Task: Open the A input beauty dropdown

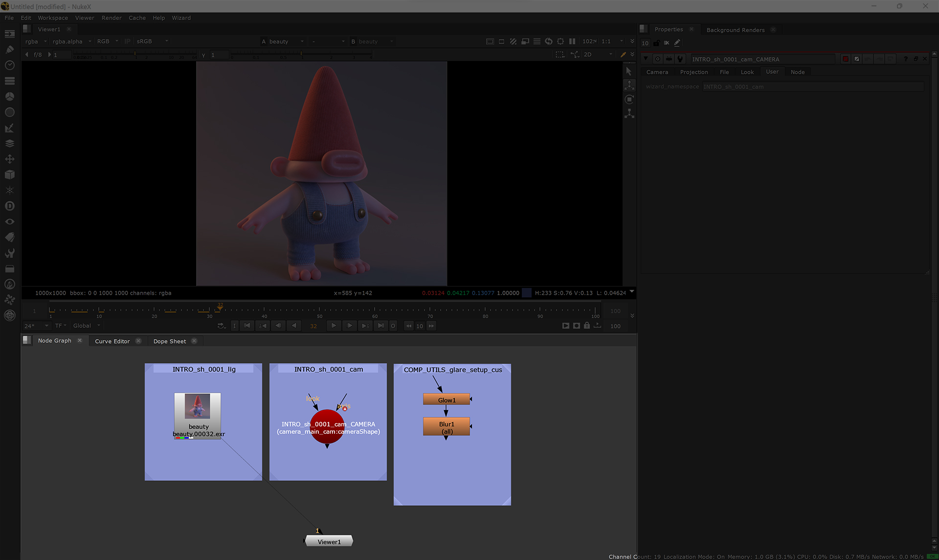Action: 287,42
